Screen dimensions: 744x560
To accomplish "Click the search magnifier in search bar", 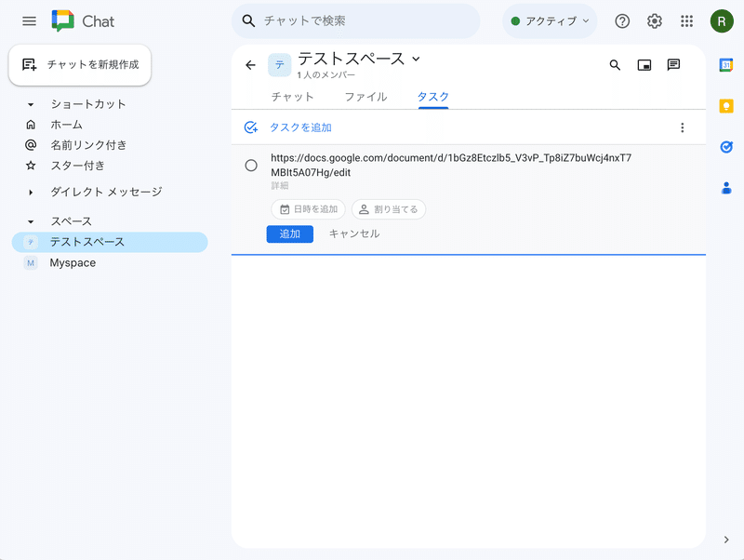I will coord(248,20).
